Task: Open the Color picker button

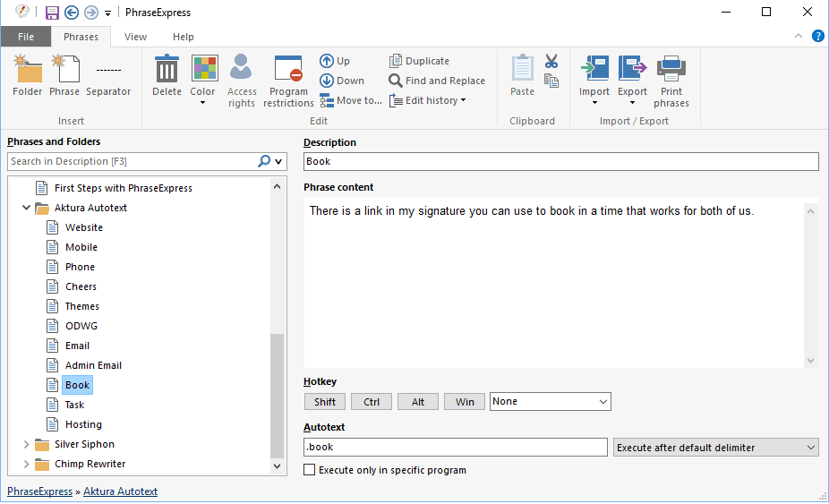Action: [x=204, y=69]
